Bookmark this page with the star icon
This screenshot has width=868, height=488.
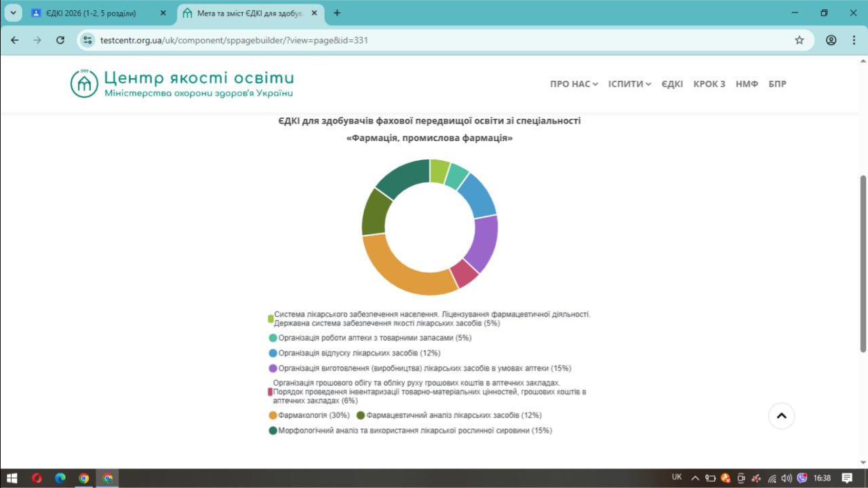[800, 40]
